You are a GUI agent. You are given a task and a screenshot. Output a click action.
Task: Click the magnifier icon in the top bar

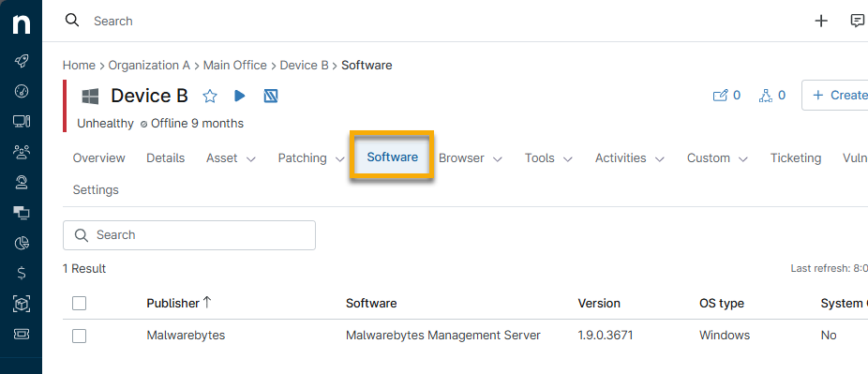point(72,21)
